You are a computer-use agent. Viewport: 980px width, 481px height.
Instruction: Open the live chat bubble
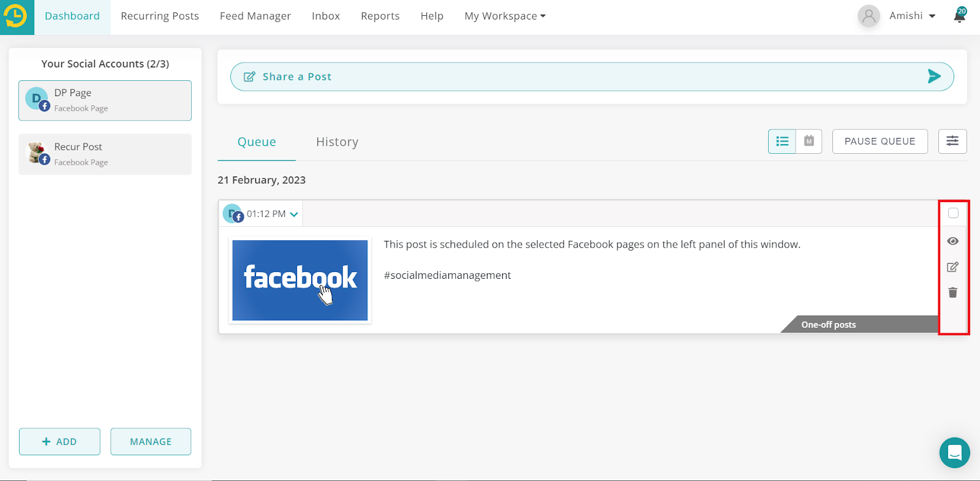click(955, 453)
